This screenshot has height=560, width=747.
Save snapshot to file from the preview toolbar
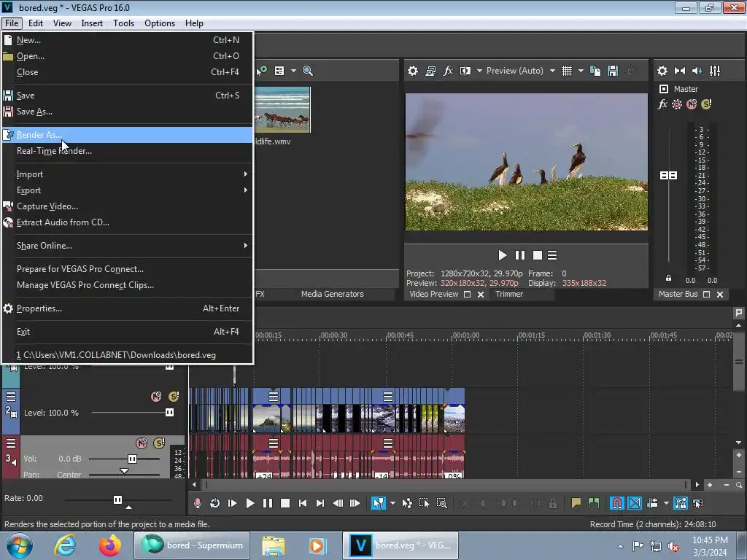click(613, 71)
